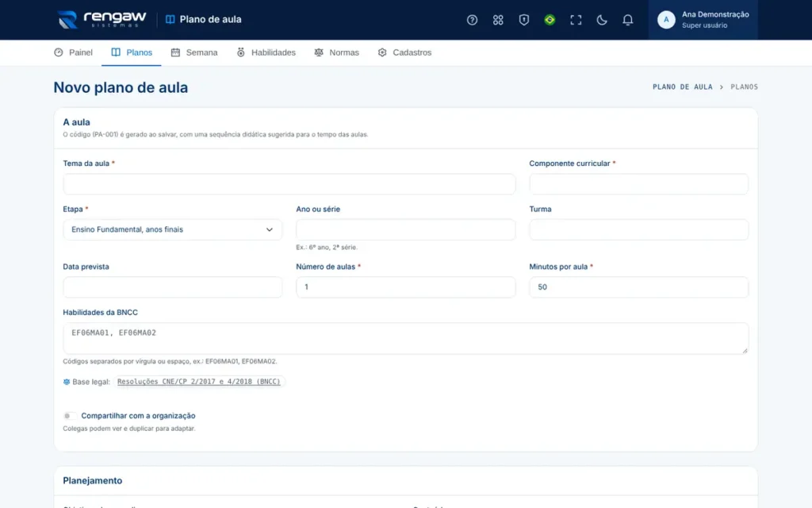
Task: Click 'Colegas podem ver e duplicar' hint text
Action: click(x=129, y=429)
